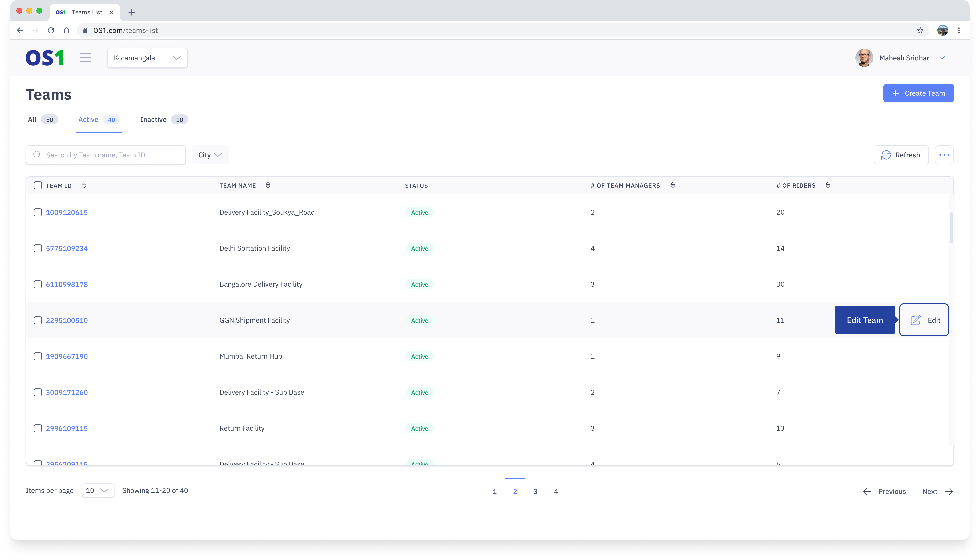Bookmark page with star icon

pos(920,30)
